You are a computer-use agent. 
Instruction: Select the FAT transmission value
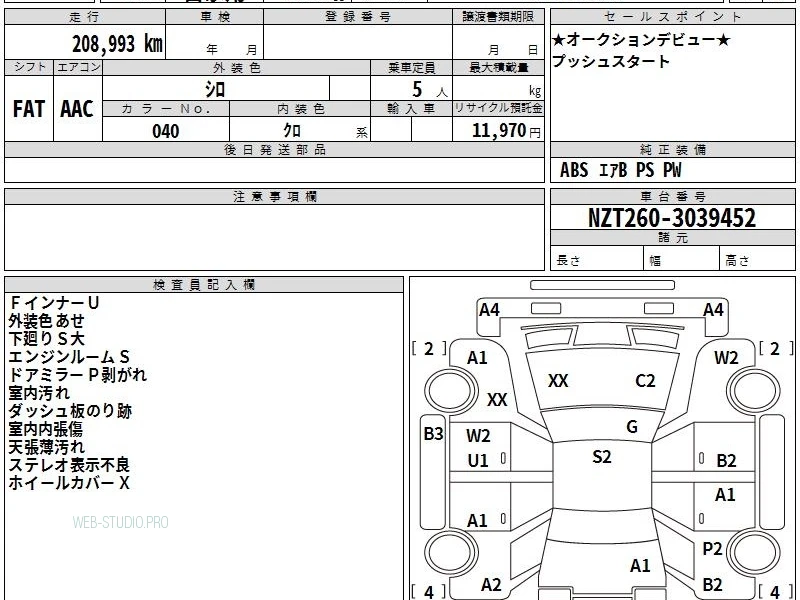click(x=29, y=109)
